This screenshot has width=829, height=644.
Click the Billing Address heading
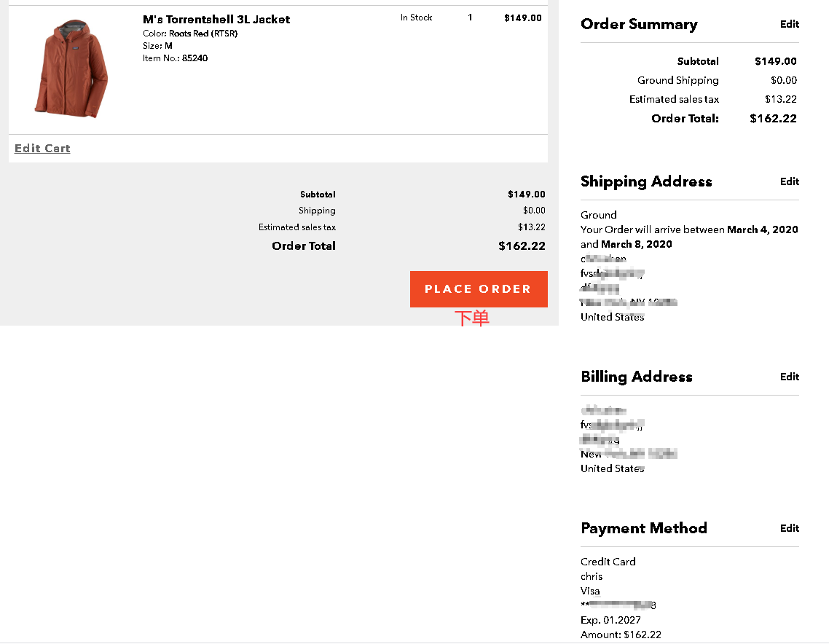(637, 377)
